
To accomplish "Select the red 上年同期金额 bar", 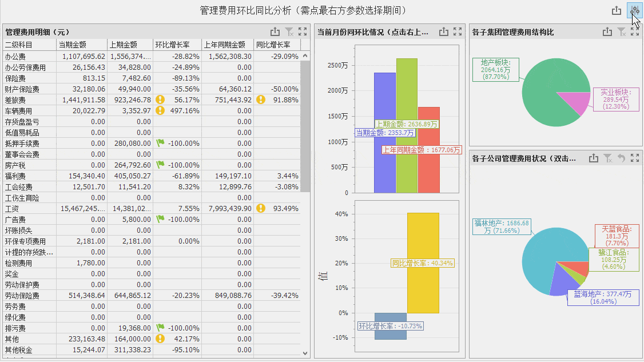I will (x=429, y=150).
